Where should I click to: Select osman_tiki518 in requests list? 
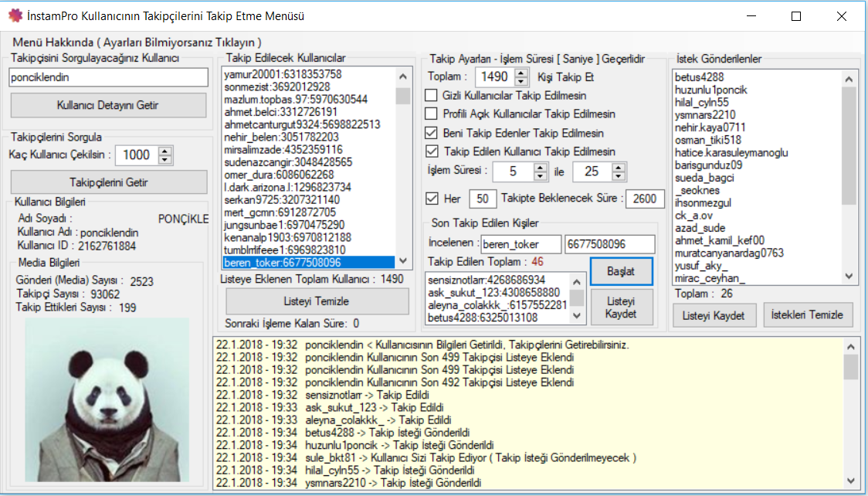756,140
